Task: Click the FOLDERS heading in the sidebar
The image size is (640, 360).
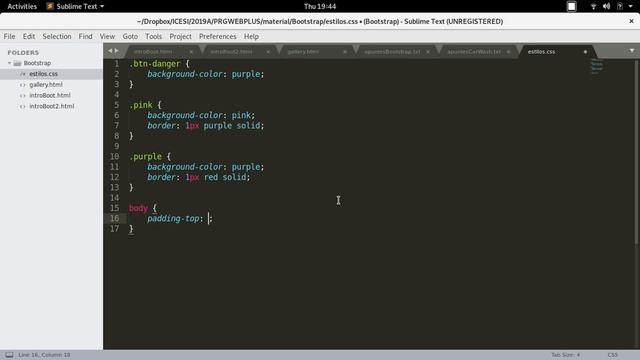Action: tap(23, 53)
